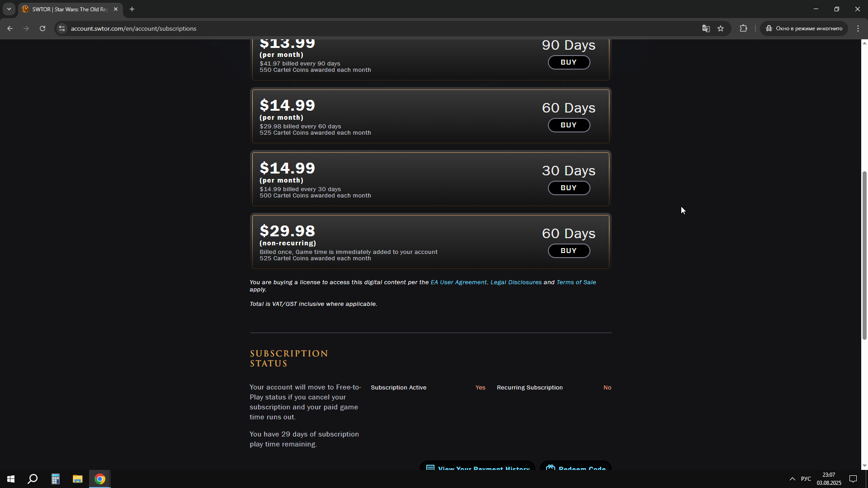Minimize the Chrome window

[816, 9]
